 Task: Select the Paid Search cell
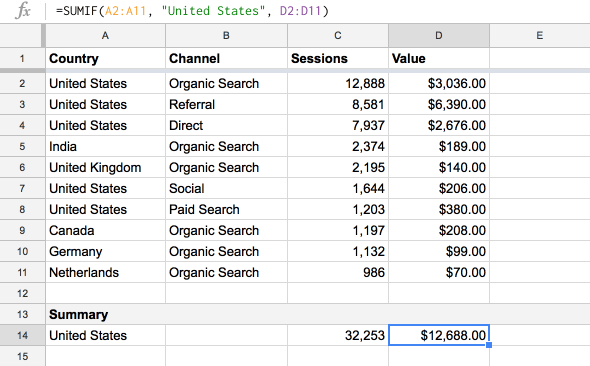tap(226, 210)
